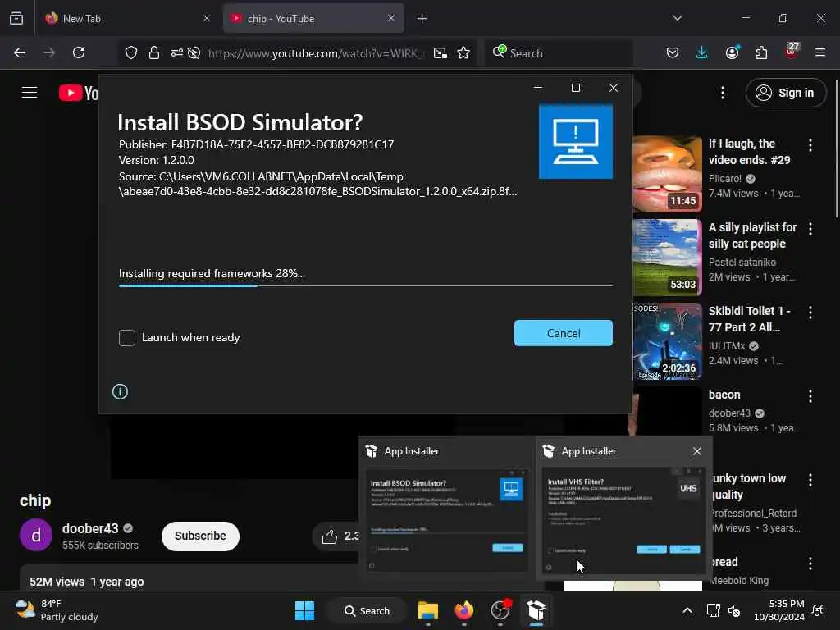Show site security lock info

154,52
